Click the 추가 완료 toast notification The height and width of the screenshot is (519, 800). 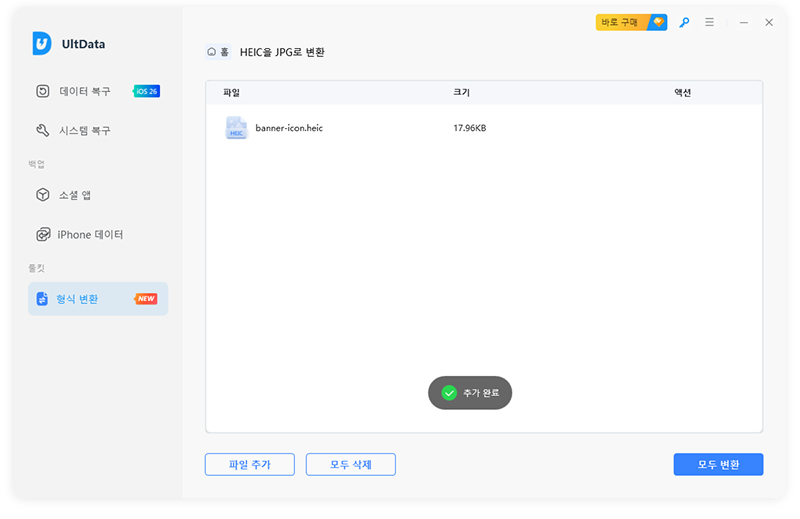click(x=470, y=393)
